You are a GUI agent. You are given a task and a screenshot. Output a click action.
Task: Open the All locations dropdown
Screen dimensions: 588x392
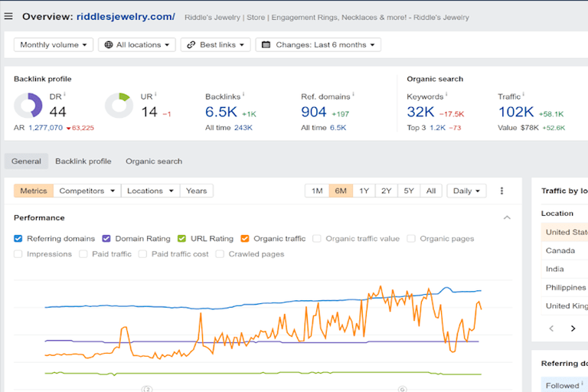pyautogui.click(x=137, y=44)
